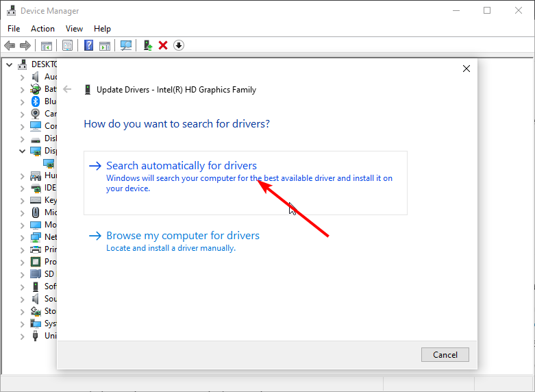Screen dimensions: 535x392
Task: Select the Print queues printer icon
Action: [x=36, y=249]
